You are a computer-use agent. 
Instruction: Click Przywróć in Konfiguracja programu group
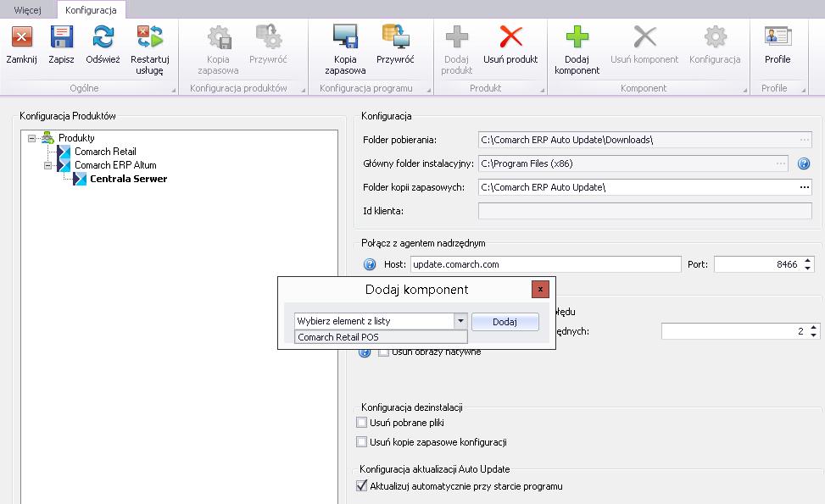point(396,36)
